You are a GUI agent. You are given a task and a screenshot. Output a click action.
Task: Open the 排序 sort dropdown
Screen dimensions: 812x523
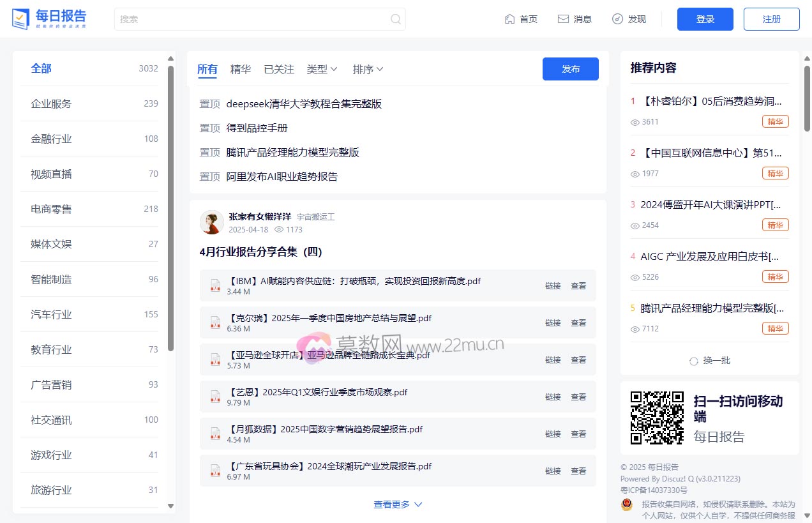(368, 70)
